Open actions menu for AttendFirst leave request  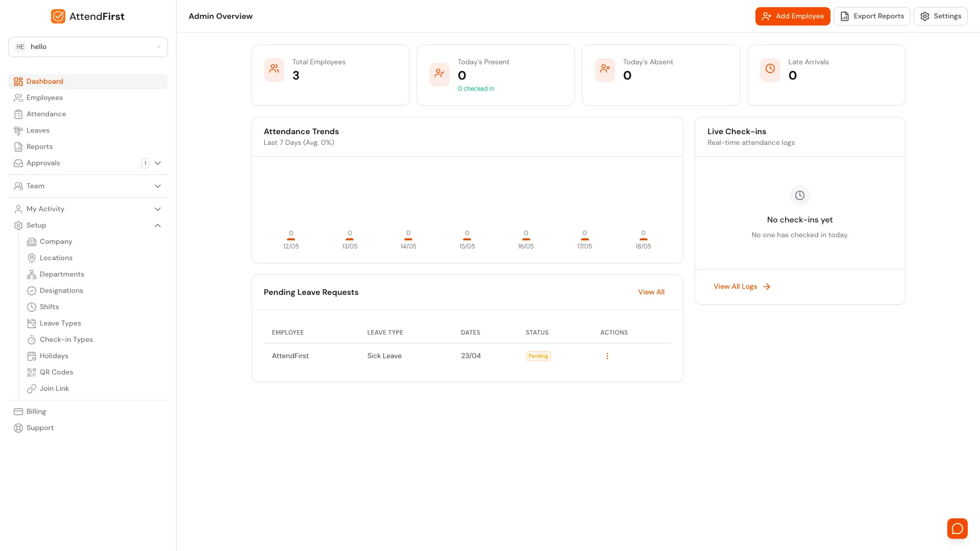607,356
